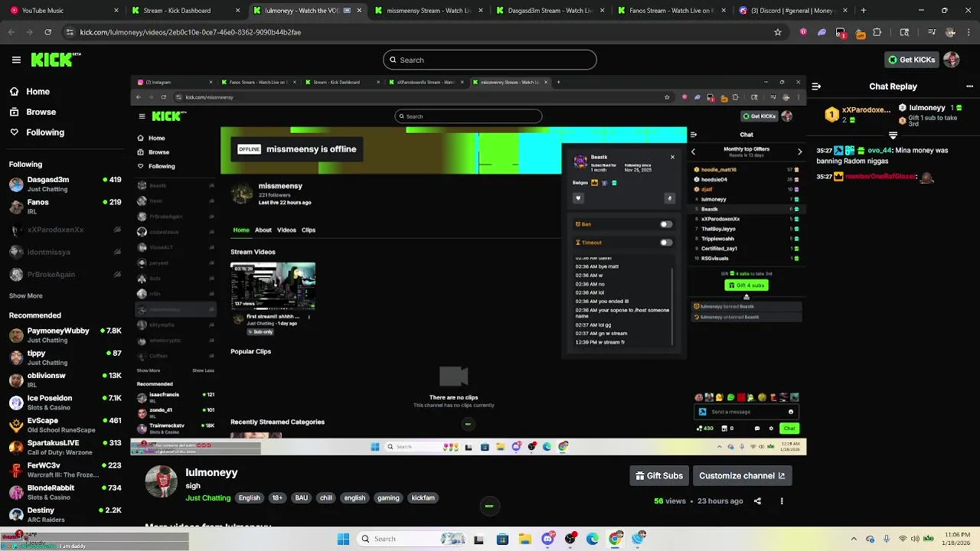980x551 pixels.
Task: Open Destiny ARC Raiders channel
Action: (65, 514)
